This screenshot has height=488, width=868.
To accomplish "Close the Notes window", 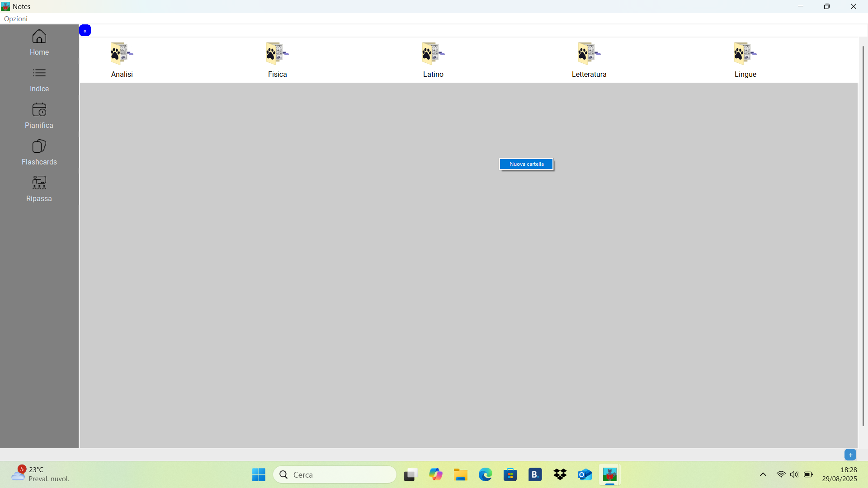I will click(854, 6).
